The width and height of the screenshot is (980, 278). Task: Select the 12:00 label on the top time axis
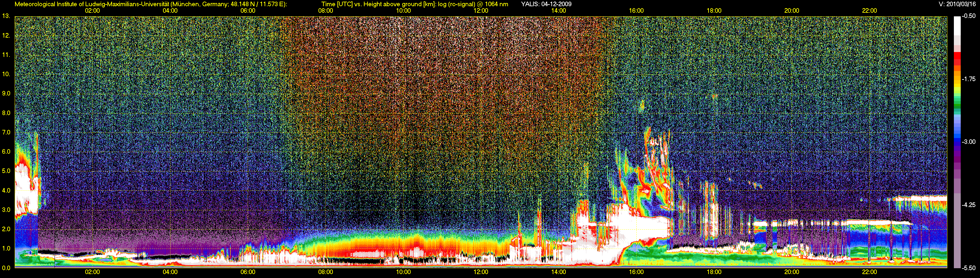point(481,11)
